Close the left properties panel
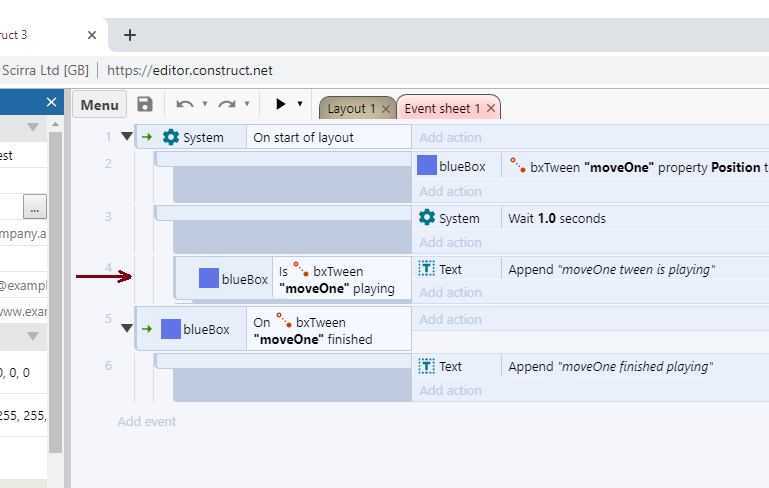 coord(51,102)
